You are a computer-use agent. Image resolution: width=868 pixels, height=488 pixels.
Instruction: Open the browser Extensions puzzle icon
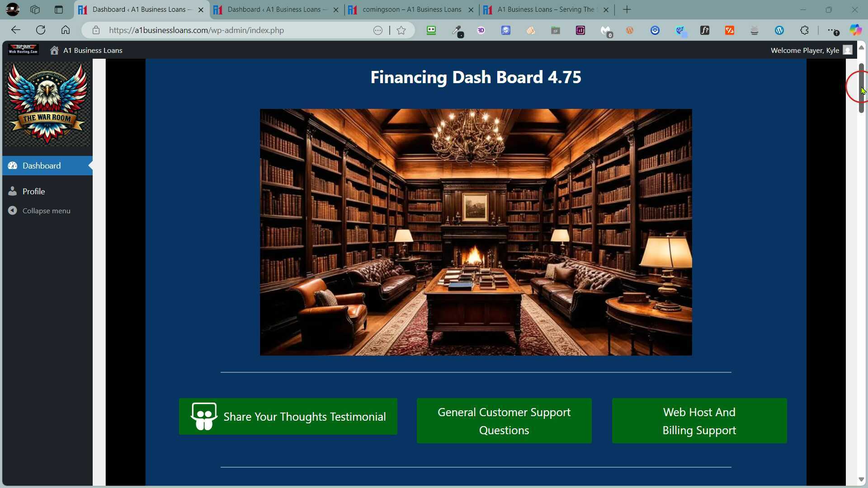[804, 30]
